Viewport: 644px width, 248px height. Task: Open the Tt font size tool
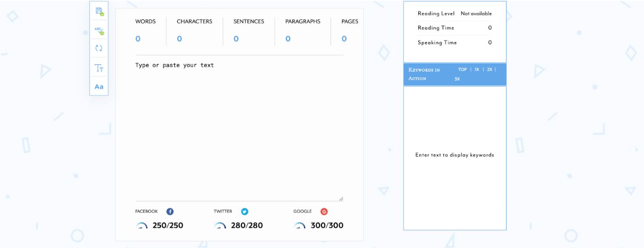[x=99, y=68]
